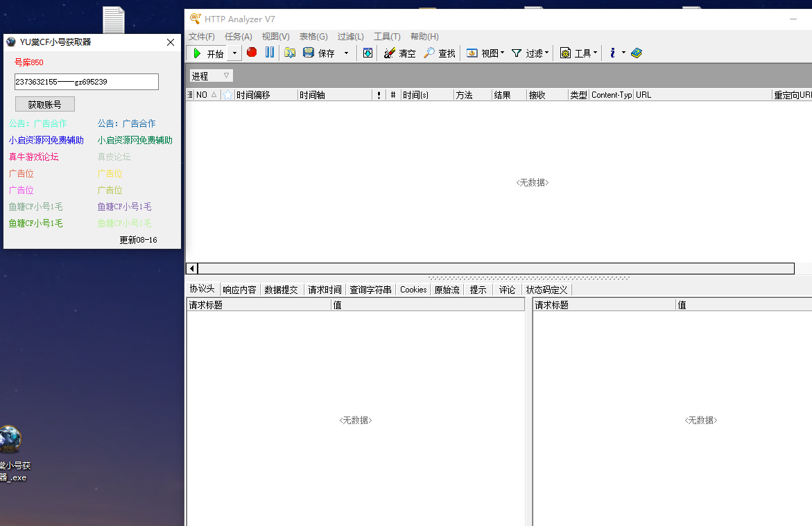
Task: Click the horizontal scrollbar left arrow
Action: pyautogui.click(x=191, y=268)
